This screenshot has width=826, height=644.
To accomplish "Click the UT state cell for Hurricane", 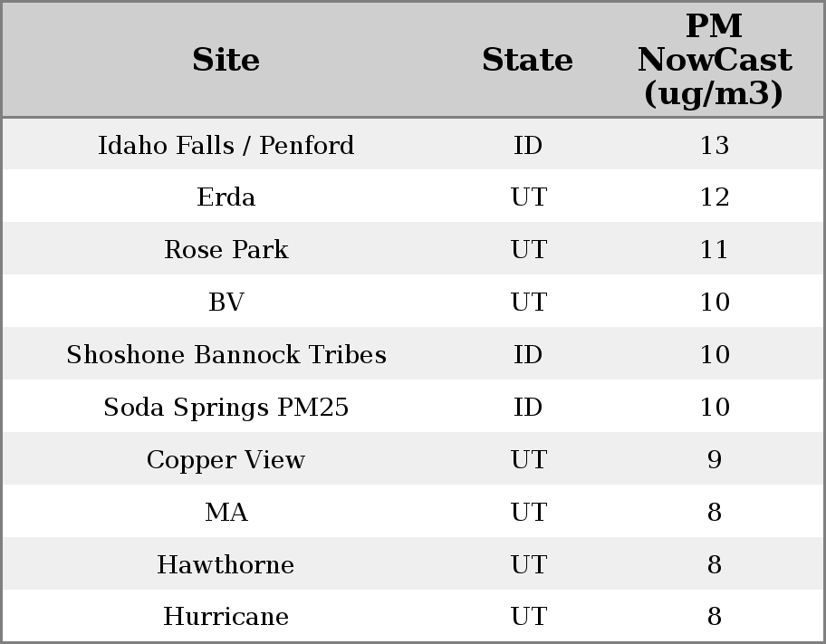I will click(528, 617).
